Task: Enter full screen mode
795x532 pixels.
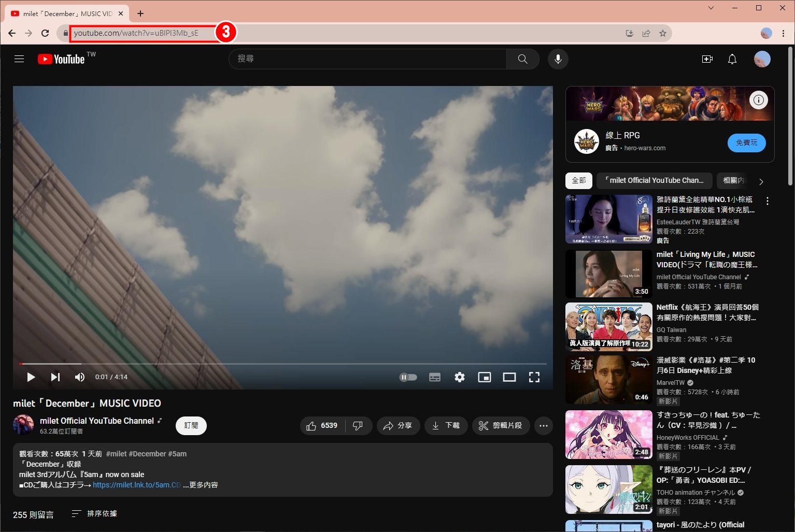Action: tap(534, 377)
